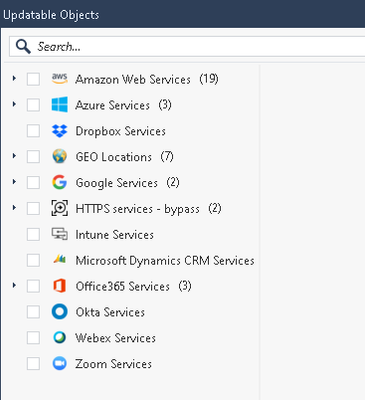Select the Google Services G icon
The width and height of the screenshot is (365, 400).
(x=60, y=183)
